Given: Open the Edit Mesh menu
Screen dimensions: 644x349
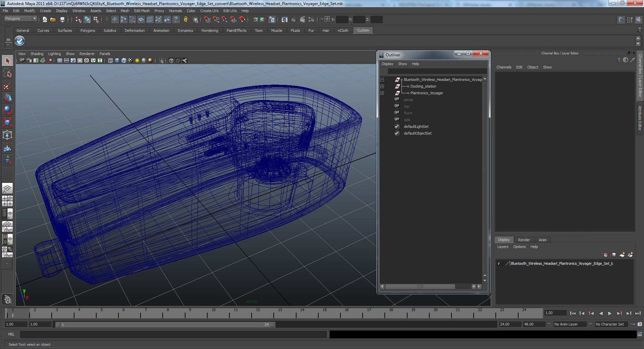Looking at the screenshot, I should [x=142, y=11].
